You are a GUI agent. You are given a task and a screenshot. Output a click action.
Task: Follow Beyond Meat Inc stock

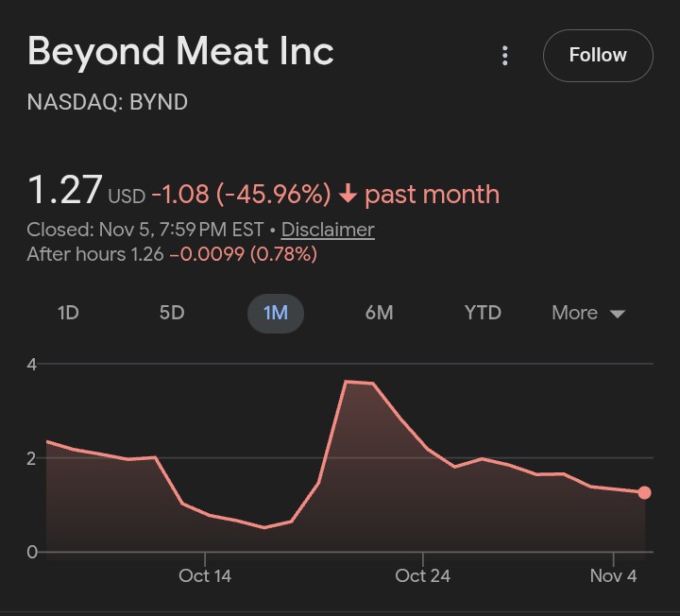tap(597, 56)
